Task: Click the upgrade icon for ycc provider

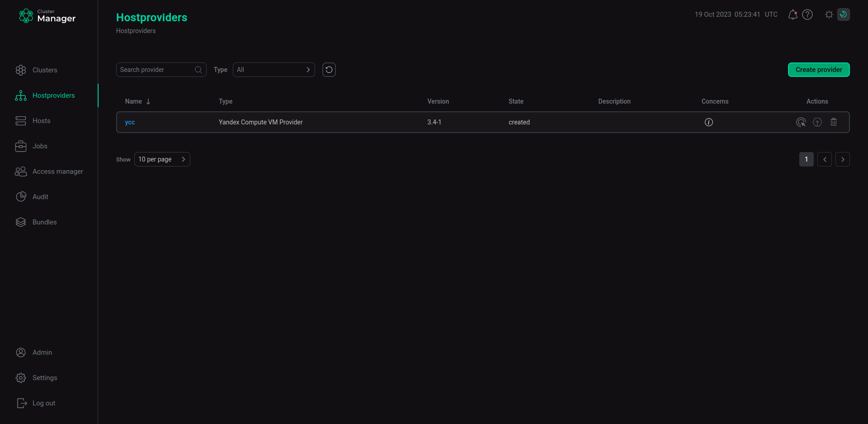Action: [817, 122]
